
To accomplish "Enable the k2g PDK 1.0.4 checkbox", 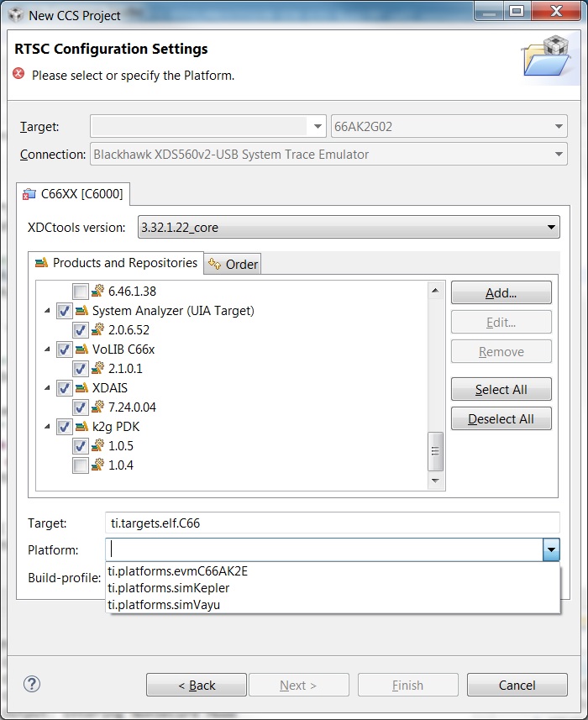I will [x=81, y=465].
